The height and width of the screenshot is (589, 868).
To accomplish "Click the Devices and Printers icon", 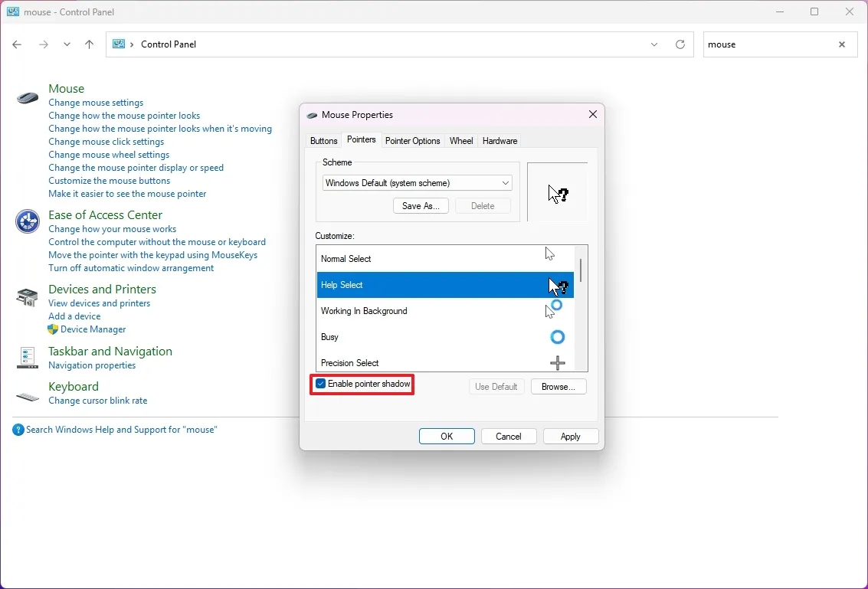I will [x=27, y=297].
